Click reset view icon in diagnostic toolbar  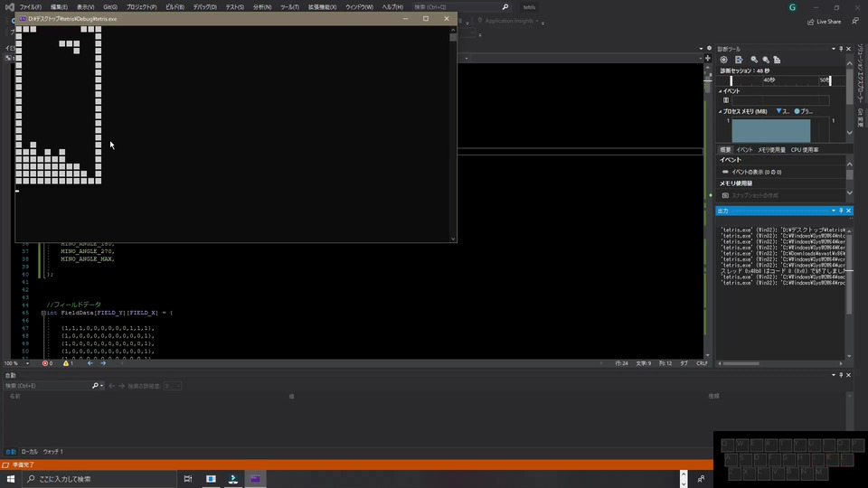click(778, 60)
